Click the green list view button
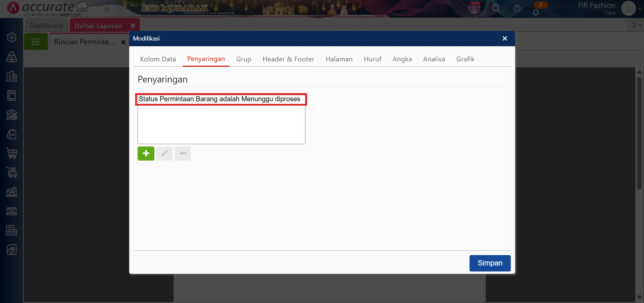Screen dimensions: 644x303 [36, 42]
